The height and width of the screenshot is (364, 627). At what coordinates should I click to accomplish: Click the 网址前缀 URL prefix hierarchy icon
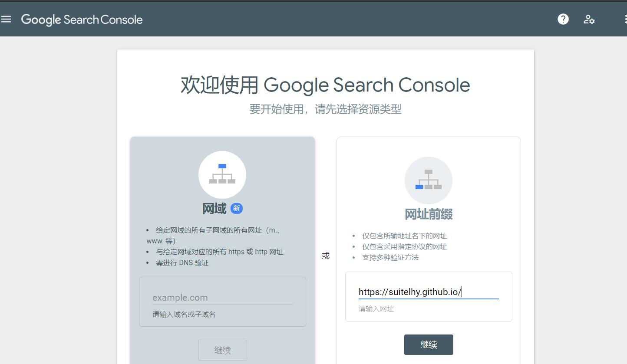(x=429, y=180)
